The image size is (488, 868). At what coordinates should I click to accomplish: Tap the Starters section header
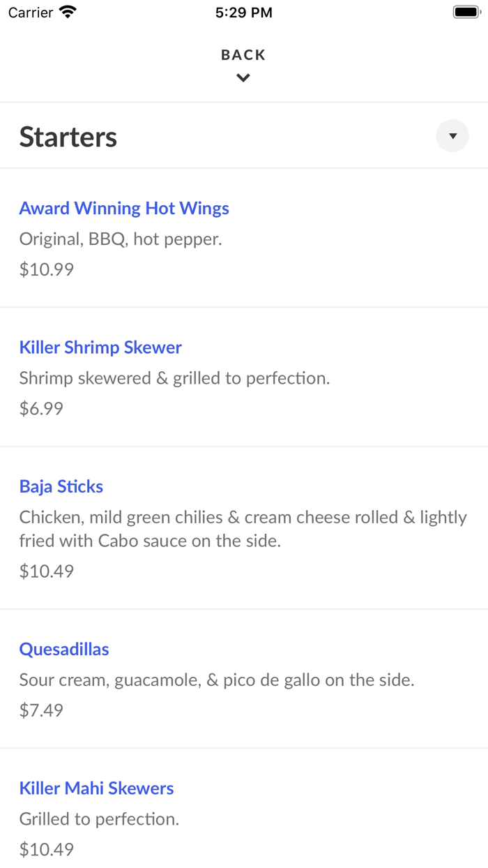coord(68,136)
